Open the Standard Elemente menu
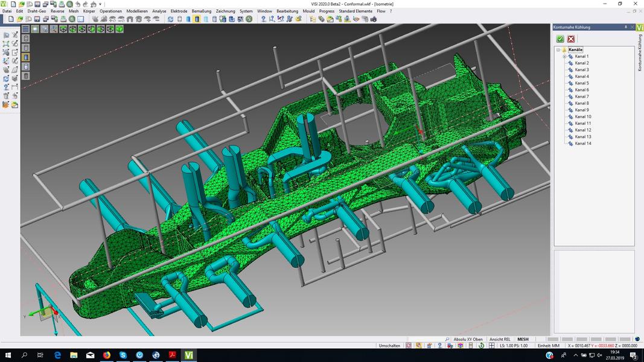 tap(355, 11)
